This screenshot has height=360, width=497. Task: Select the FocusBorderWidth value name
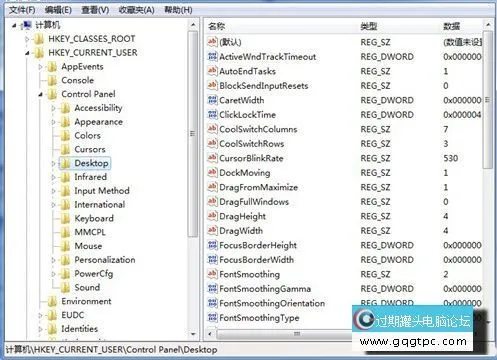point(257,260)
